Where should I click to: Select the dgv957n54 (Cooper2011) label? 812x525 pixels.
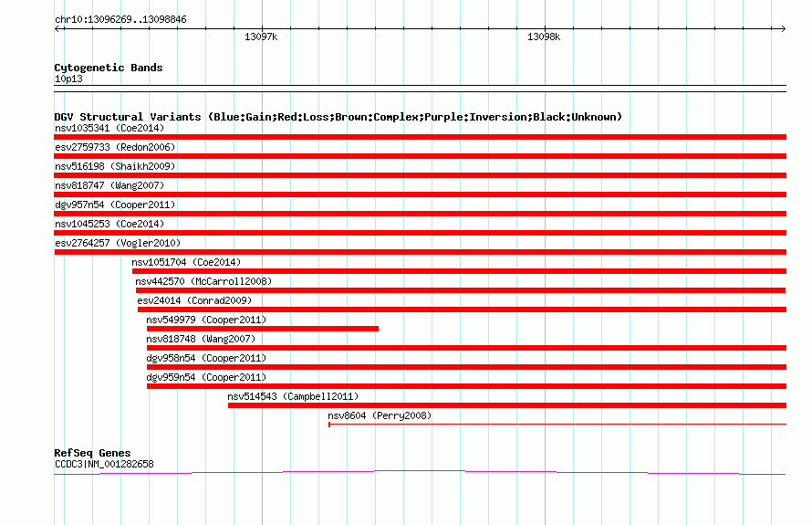click(115, 205)
